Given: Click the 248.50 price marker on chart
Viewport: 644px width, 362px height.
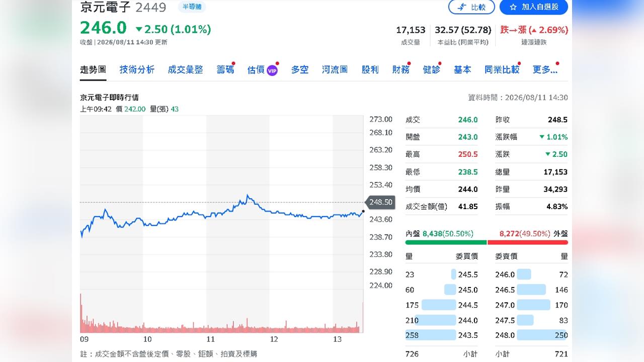Looking at the screenshot, I should pos(379,202).
